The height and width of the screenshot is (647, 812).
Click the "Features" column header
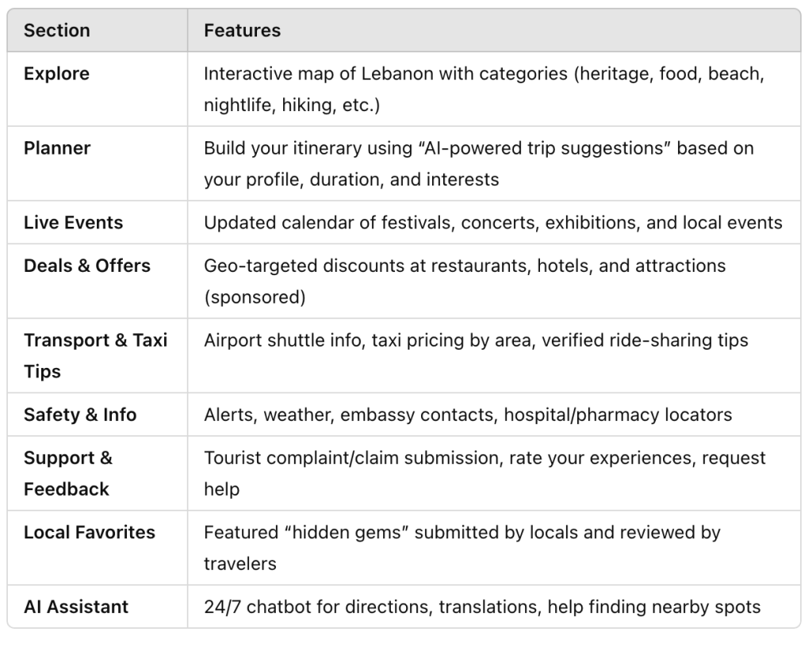242,31
